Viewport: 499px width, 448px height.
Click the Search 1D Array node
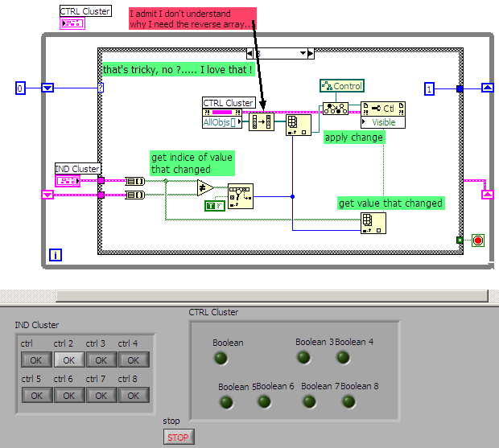tap(241, 196)
